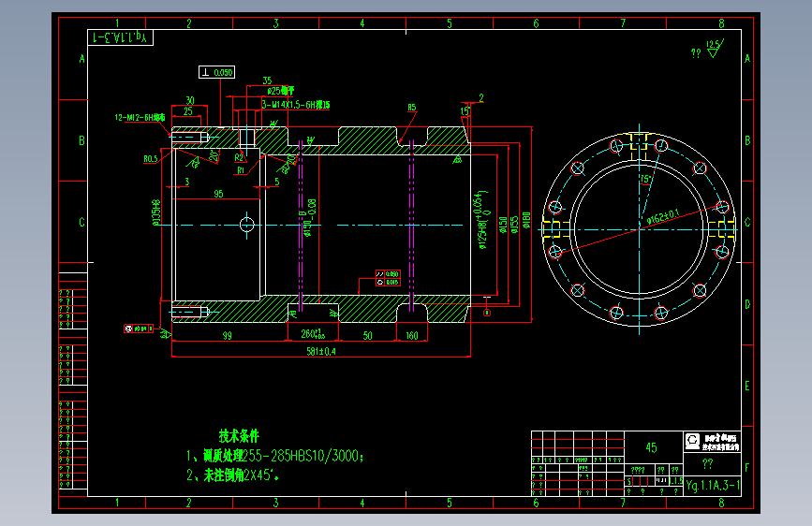Select the ø150 diameter dimension
This screenshot has width=812, height=526.
click(x=503, y=226)
